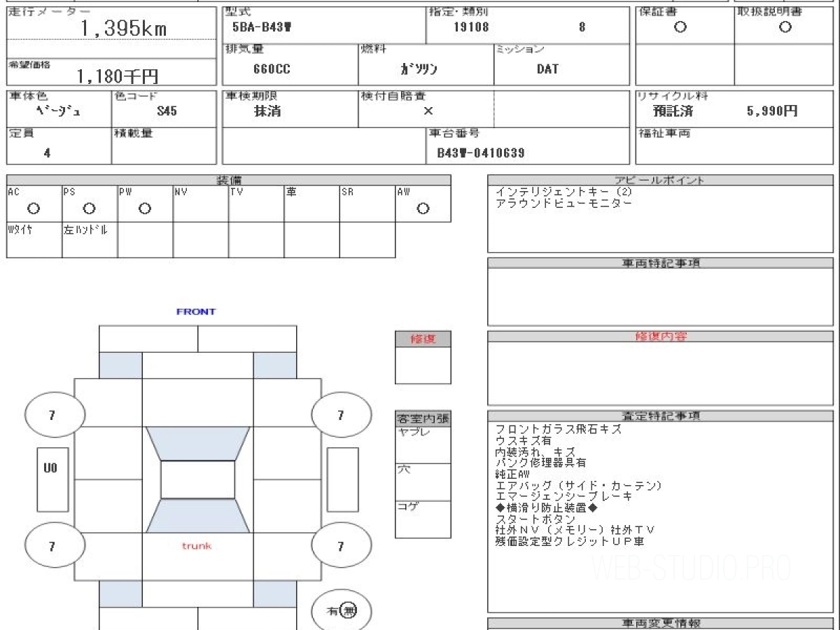Click the model type 5BA-B43W
Screen dimensions: 840x630
click(262, 28)
